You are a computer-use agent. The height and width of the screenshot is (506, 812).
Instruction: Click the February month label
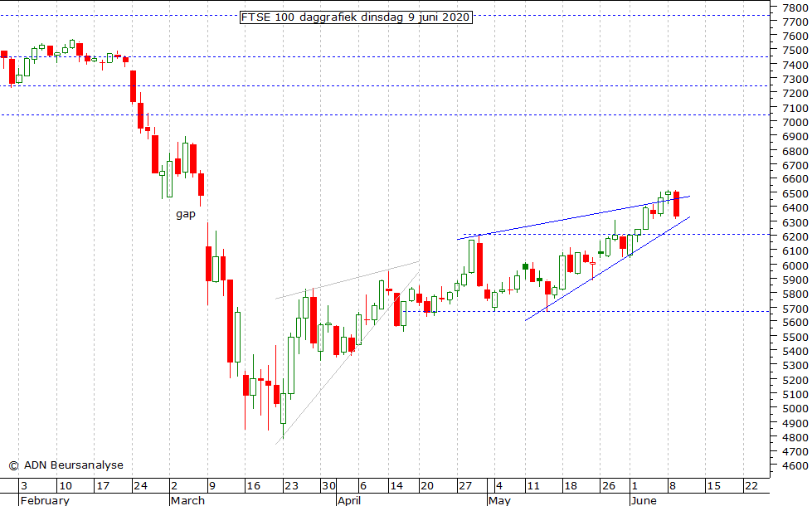(45, 500)
